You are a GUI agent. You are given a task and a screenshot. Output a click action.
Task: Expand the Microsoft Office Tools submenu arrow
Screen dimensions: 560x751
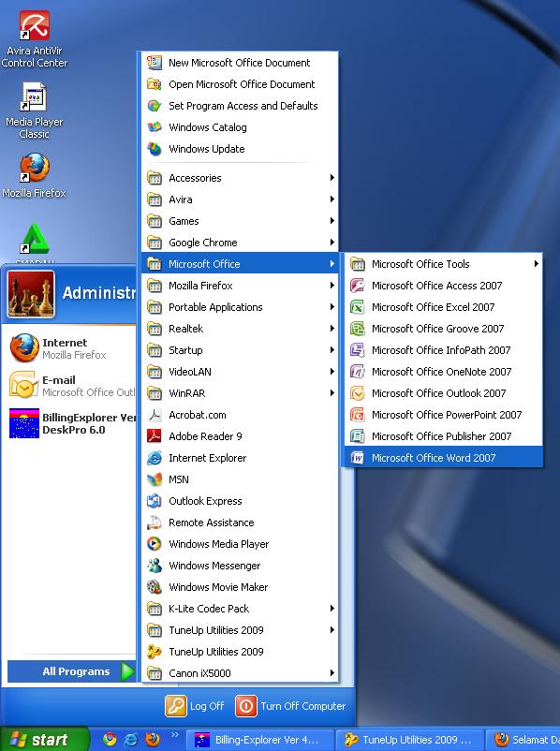[536, 263]
